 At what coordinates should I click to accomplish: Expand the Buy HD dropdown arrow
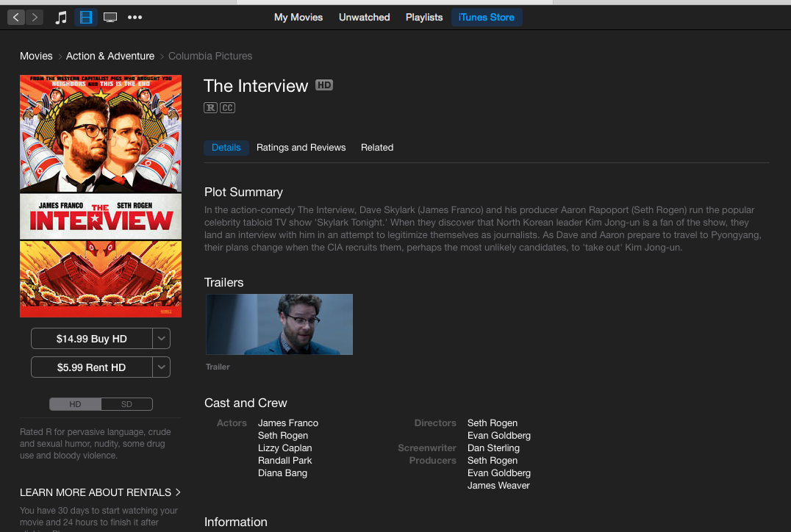pos(162,339)
